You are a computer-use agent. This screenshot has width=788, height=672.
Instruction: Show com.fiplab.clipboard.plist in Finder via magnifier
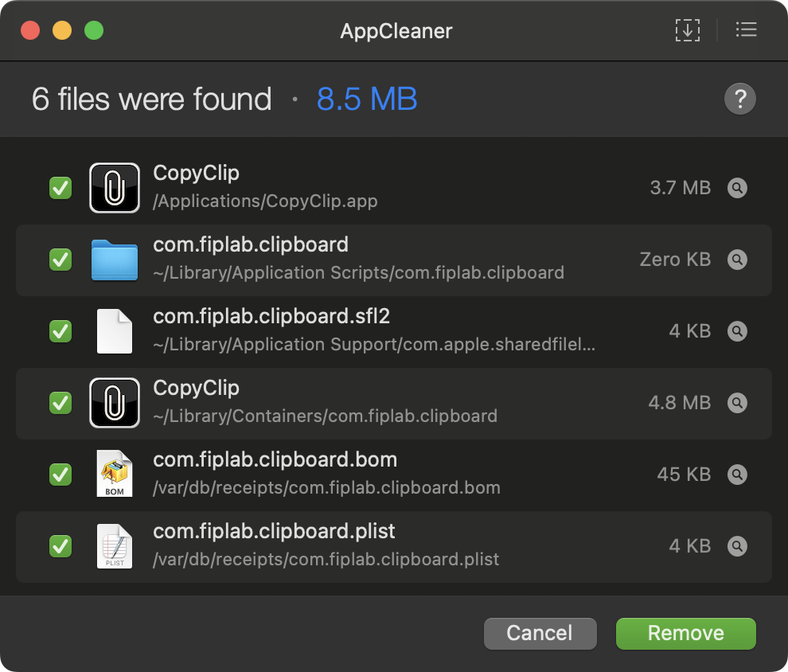point(738,547)
